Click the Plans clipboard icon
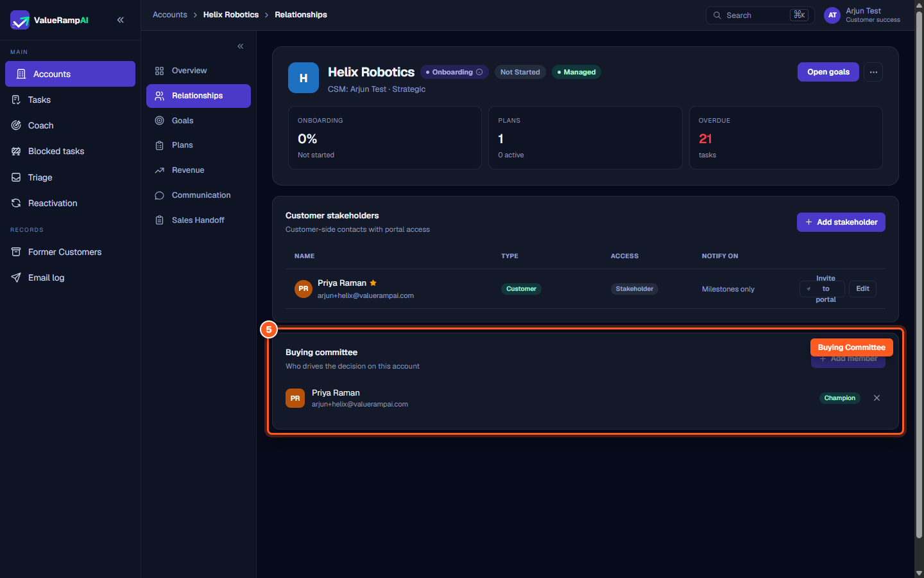 click(160, 145)
